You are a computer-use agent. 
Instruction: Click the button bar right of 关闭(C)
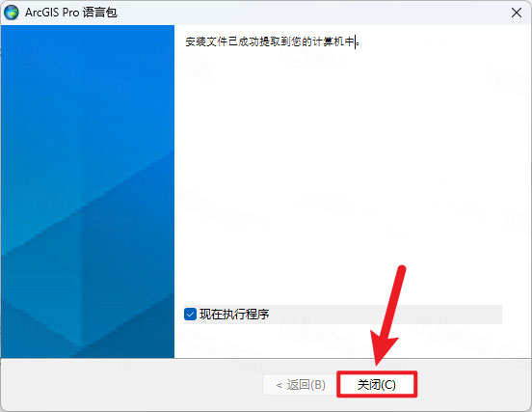[x=474, y=385]
